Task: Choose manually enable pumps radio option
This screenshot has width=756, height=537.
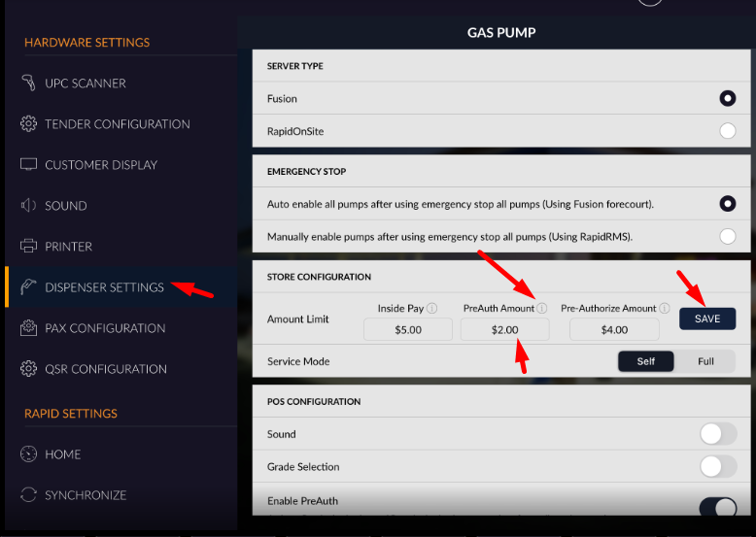Action: click(727, 236)
